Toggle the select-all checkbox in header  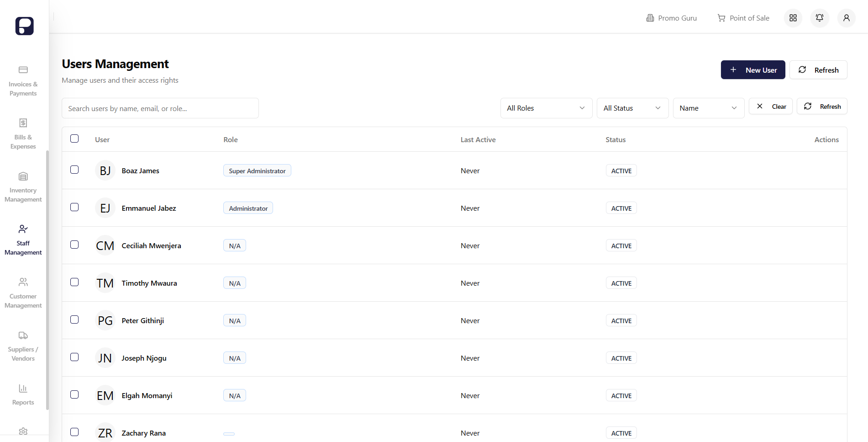[74, 138]
